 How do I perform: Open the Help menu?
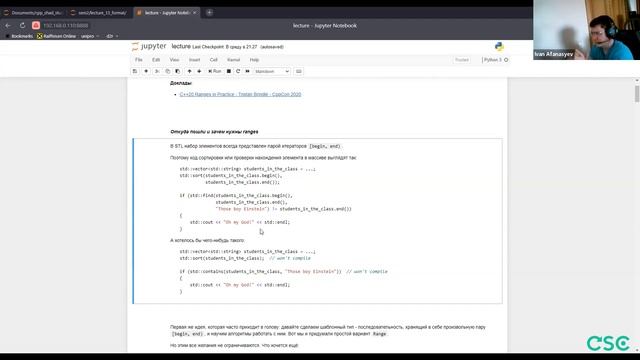coord(254,60)
